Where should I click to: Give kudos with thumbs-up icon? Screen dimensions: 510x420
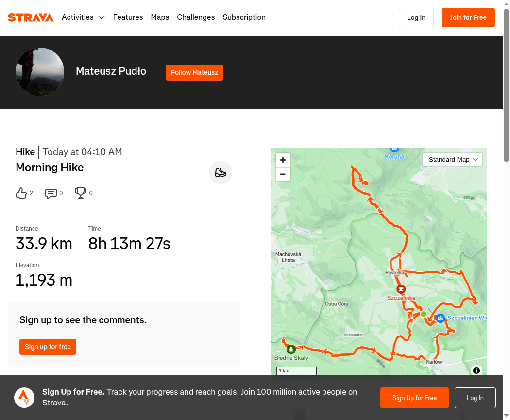[x=21, y=193]
